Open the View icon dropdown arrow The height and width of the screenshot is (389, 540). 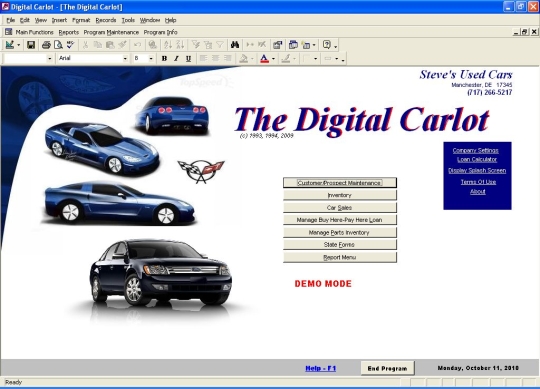pos(19,45)
